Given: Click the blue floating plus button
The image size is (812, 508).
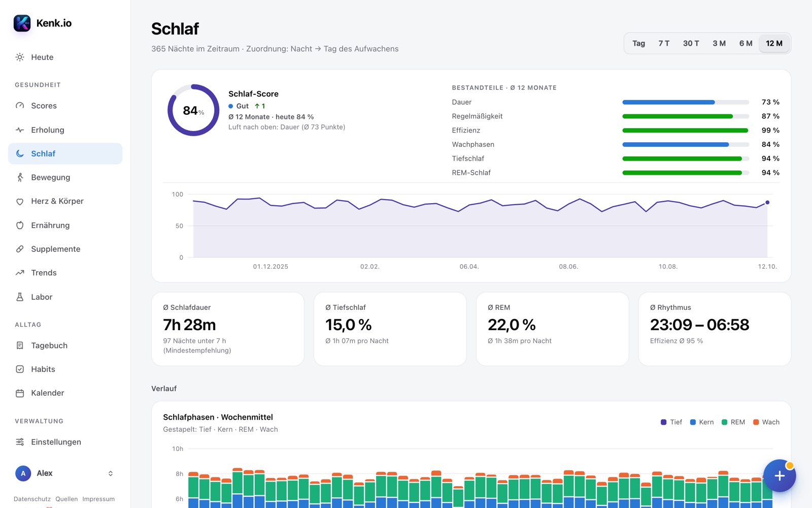Looking at the screenshot, I should pyautogui.click(x=780, y=476).
